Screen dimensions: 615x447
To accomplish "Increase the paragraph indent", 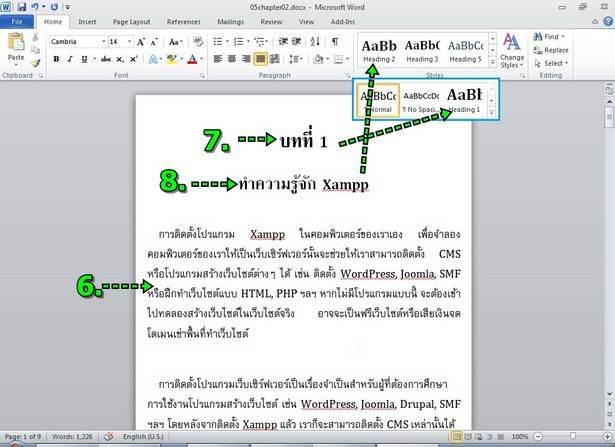I will [x=297, y=42].
